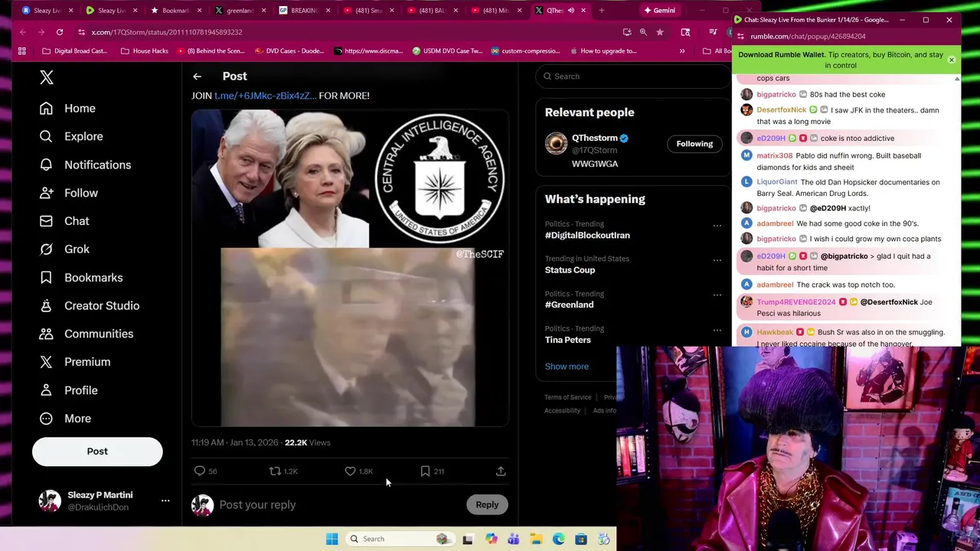Click Show more under What's happening
Viewport: 980px width, 551px height.
coord(567,367)
